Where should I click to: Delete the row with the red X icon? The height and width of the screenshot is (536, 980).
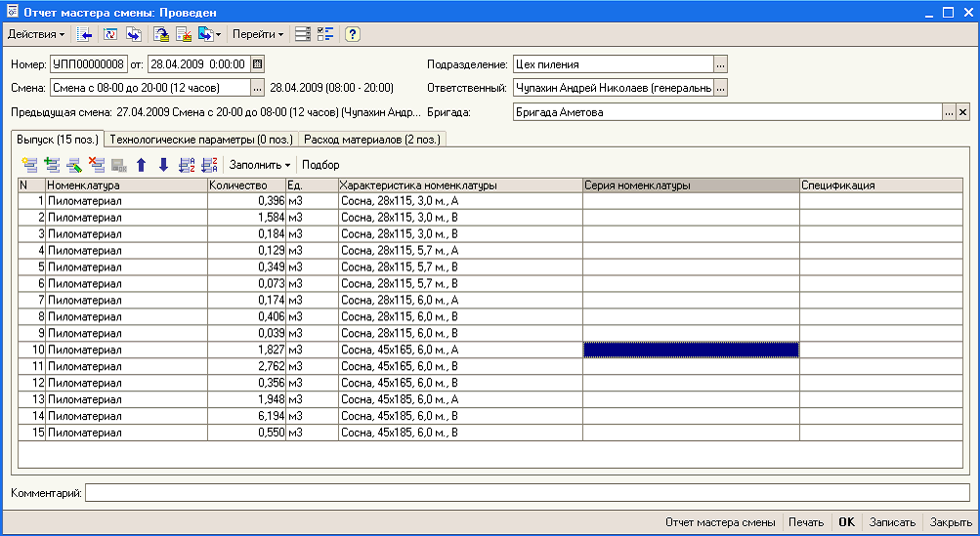coord(97,165)
